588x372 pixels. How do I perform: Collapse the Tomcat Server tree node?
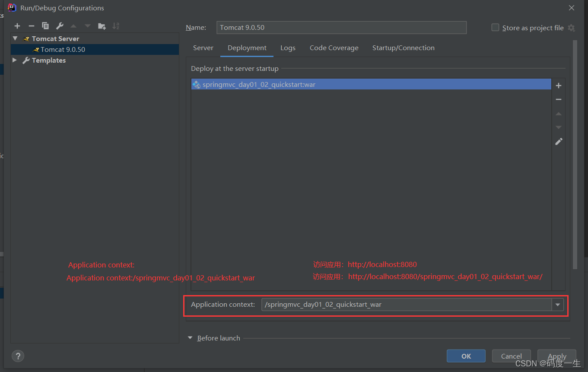click(15, 38)
